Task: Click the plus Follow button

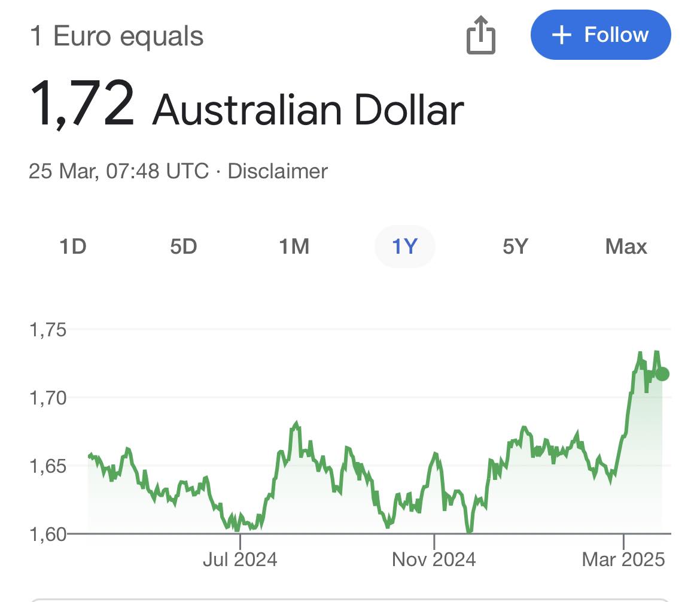Action: (601, 35)
